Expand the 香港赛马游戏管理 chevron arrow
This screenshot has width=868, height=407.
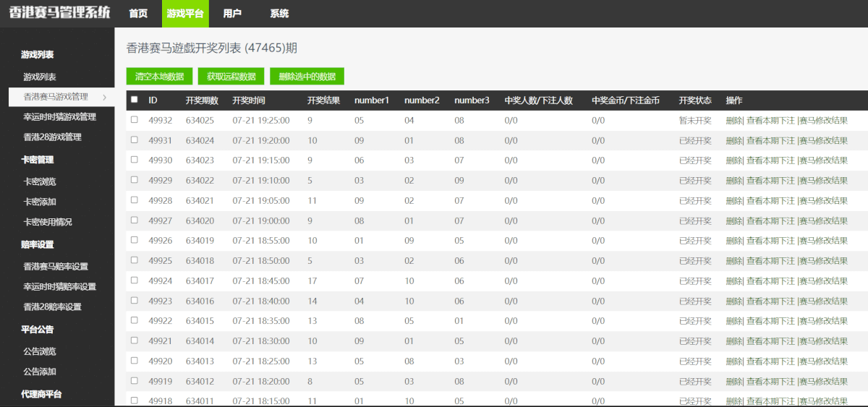tap(105, 97)
